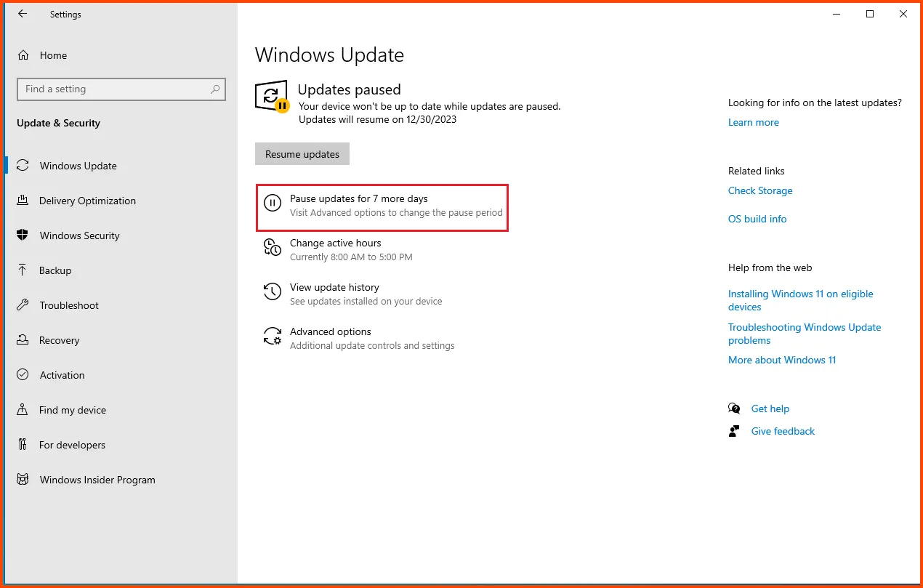Click the Troubleshoot wrench icon
Viewport: 923px width, 588px height.
pos(23,305)
